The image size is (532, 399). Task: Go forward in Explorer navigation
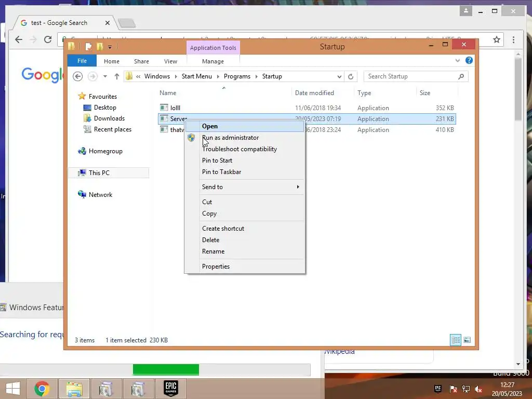(x=92, y=76)
